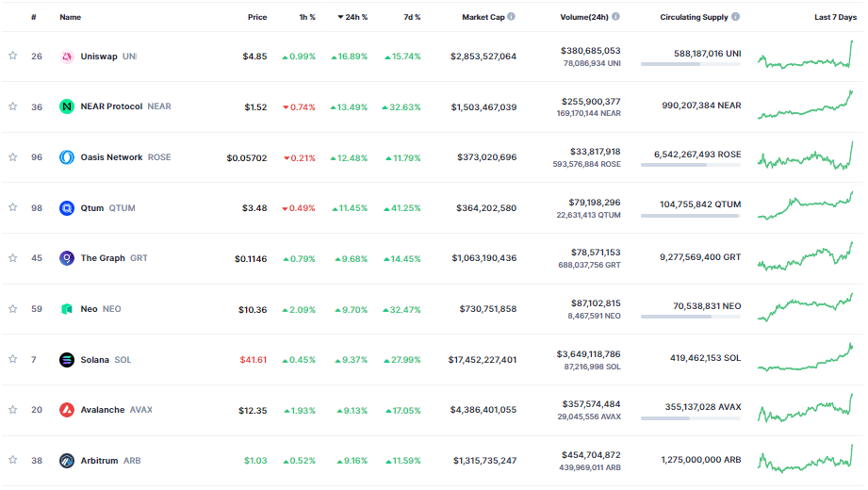The image size is (868, 490).
Task: Open The Graph coin page
Action: 103,258
